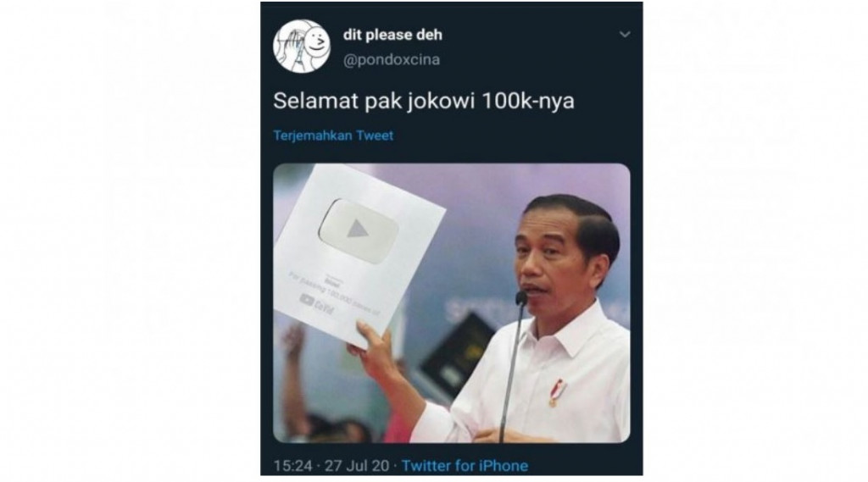Click the pin badge on the white shirt

point(556,392)
